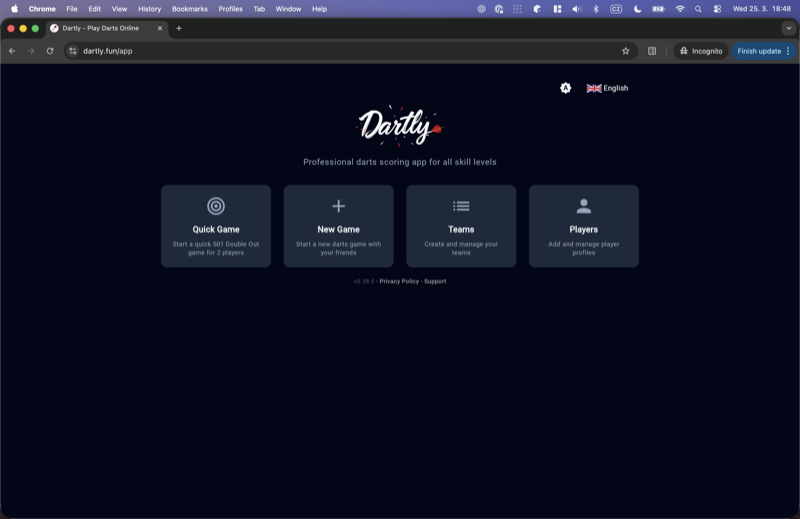This screenshot has width=800, height=519.
Task: Bookmark this page with the star icon
Action: click(x=626, y=51)
